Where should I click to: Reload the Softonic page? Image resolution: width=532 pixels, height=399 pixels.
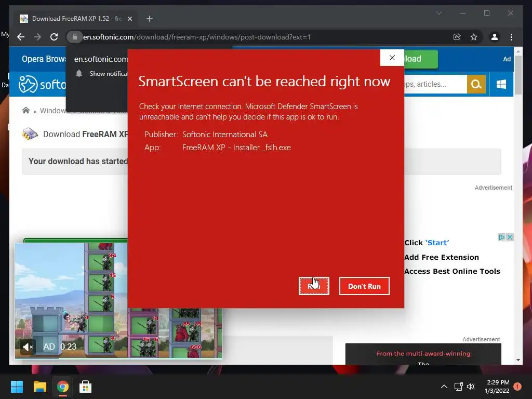tap(54, 37)
